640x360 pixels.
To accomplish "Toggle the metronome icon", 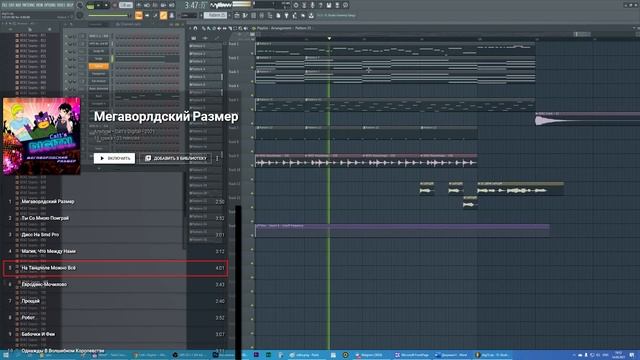I will click(x=139, y=5).
